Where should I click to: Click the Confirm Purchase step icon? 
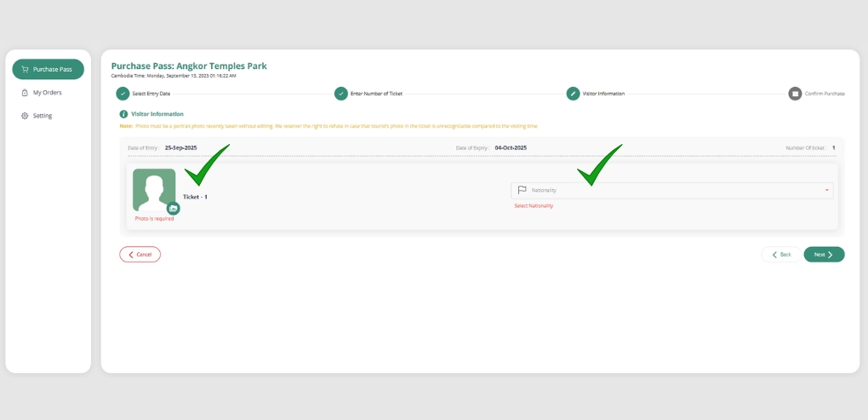(795, 94)
